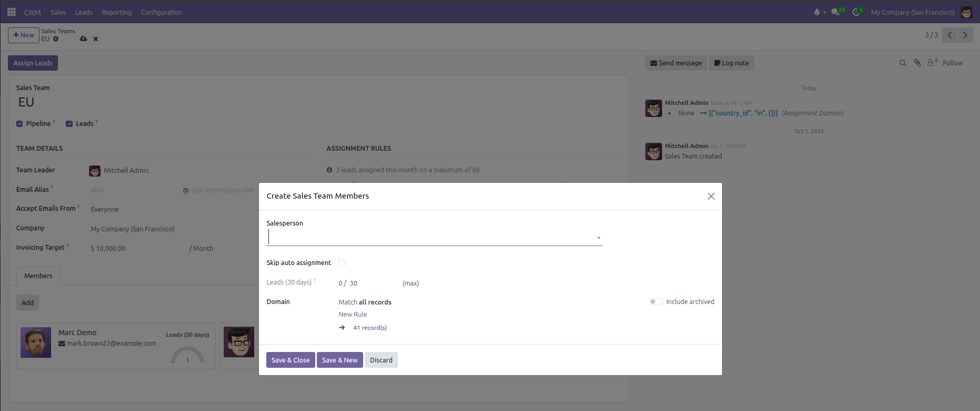Save record with the cloud upload icon
The image size is (980, 411).
click(x=83, y=39)
